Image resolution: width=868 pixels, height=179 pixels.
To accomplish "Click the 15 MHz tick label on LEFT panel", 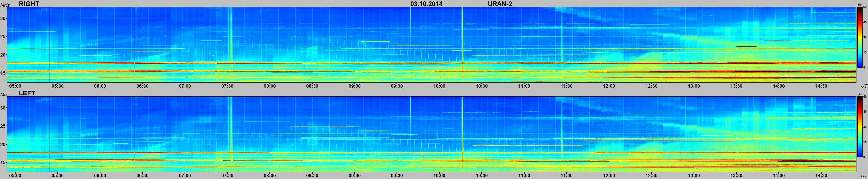I will click(x=3, y=163).
